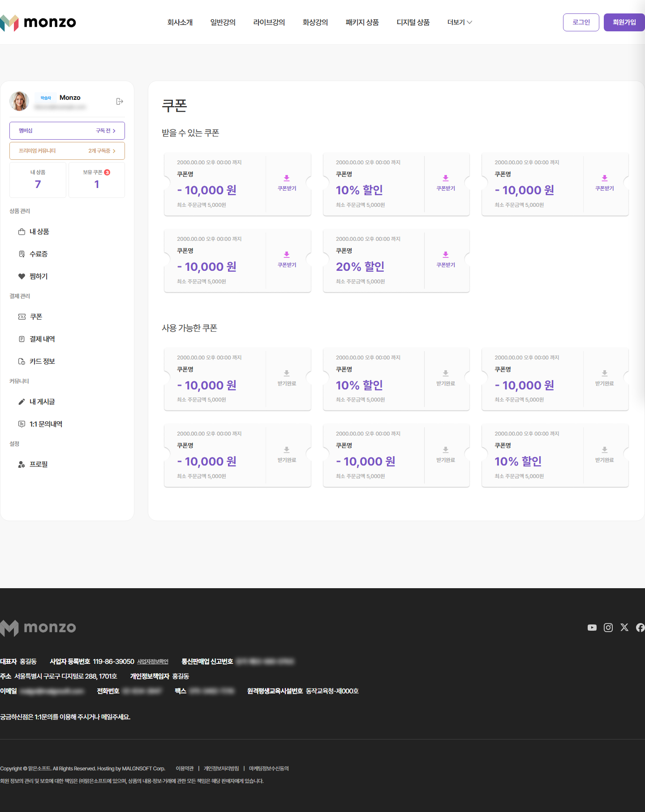
Task: Open the Instagram icon in footer
Action: coord(608,628)
